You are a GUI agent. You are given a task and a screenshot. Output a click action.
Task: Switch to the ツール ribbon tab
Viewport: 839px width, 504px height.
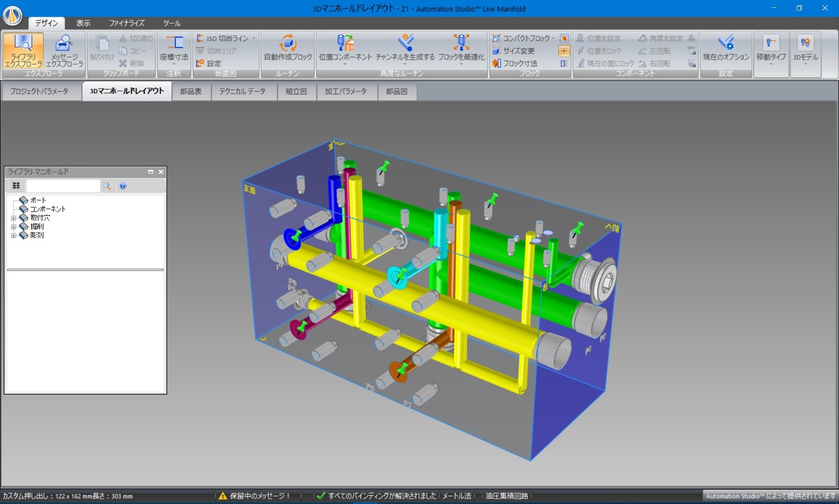click(172, 23)
